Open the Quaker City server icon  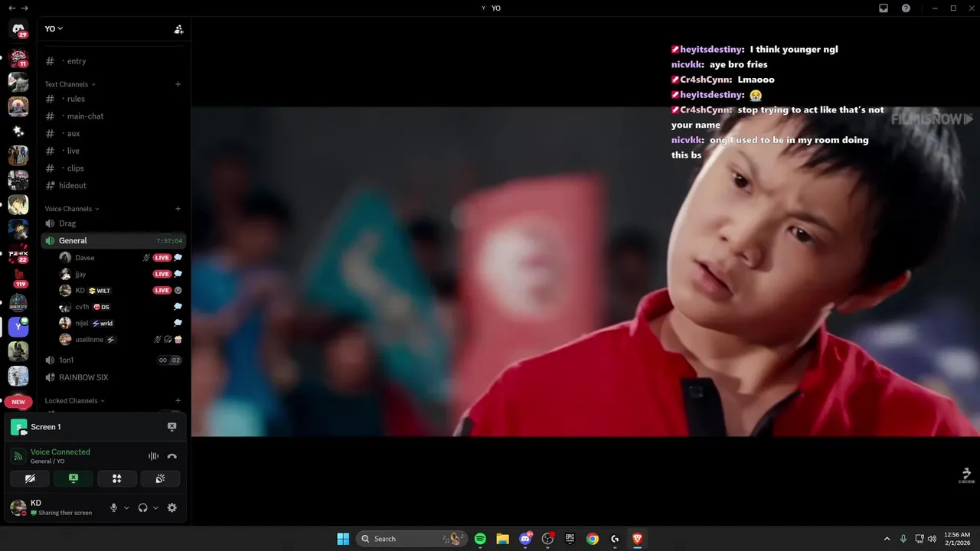18,302
